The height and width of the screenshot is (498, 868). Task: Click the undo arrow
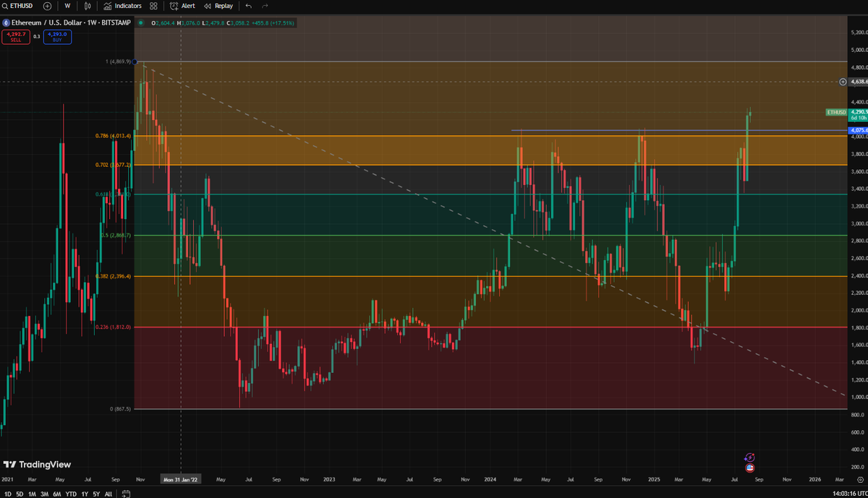[x=249, y=6]
